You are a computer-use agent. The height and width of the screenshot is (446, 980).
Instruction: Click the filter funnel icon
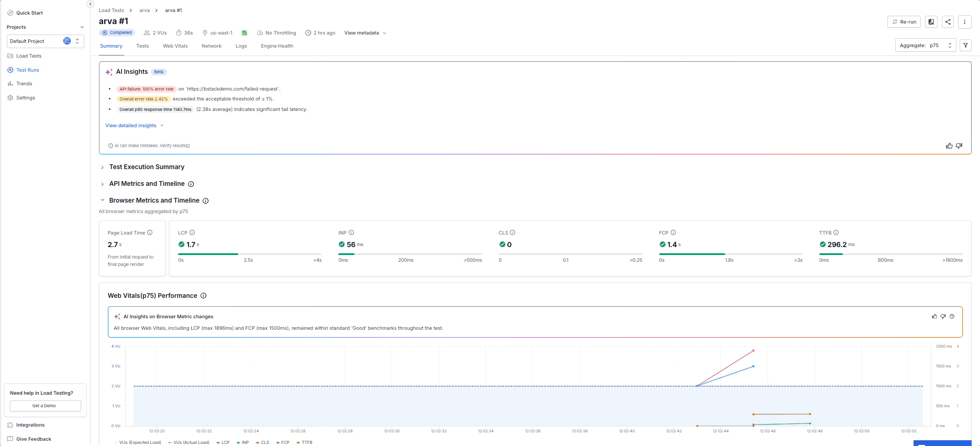click(966, 46)
